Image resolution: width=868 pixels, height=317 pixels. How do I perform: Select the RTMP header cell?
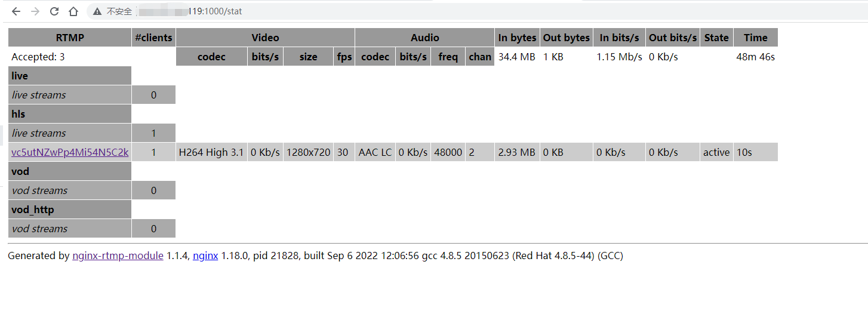pyautogui.click(x=70, y=38)
